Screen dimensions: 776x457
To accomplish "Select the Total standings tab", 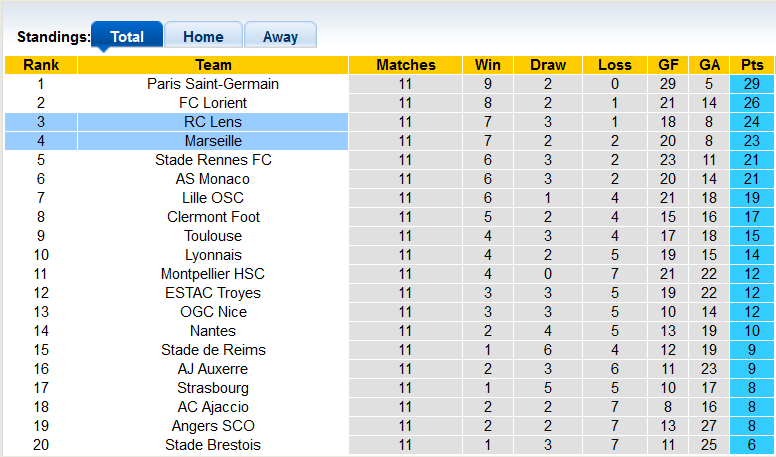I will click(x=127, y=37).
